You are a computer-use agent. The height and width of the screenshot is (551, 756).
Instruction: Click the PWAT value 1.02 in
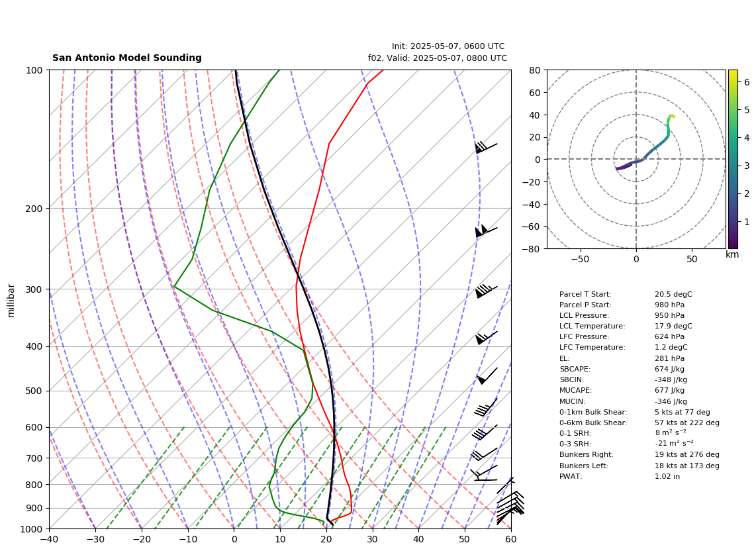pyautogui.click(x=667, y=476)
